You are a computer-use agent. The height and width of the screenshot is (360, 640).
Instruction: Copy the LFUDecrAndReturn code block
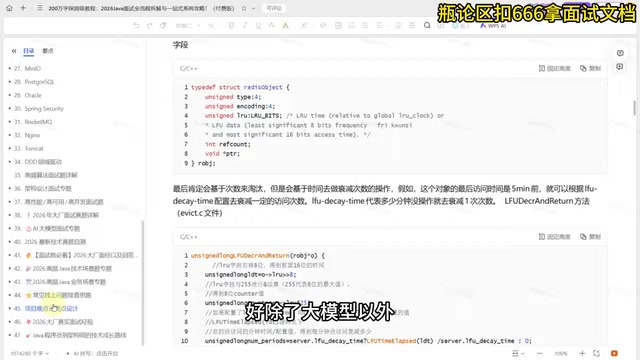(590, 237)
